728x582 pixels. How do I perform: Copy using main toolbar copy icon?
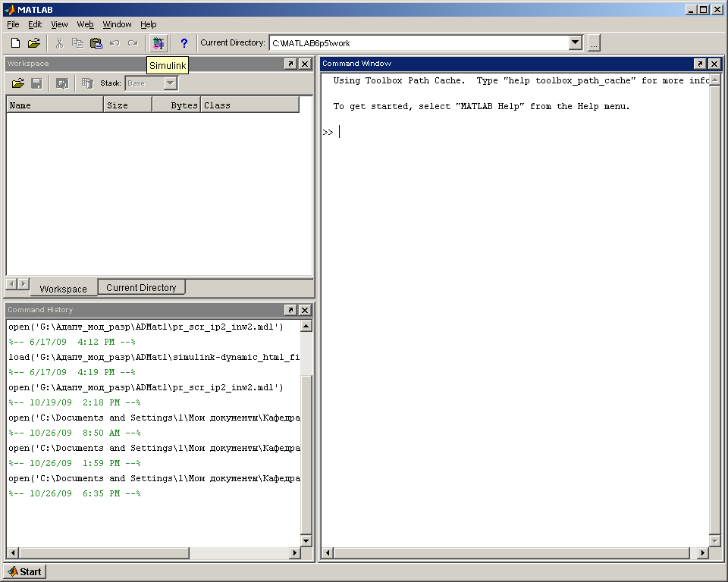click(x=77, y=43)
